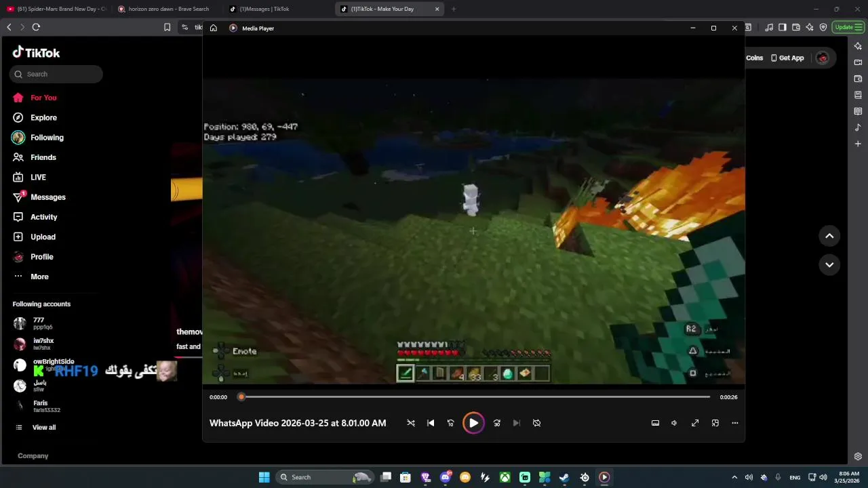Open Brave music playlist icon
Image resolution: width=868 pixels, height=488 pixels.
769,27
